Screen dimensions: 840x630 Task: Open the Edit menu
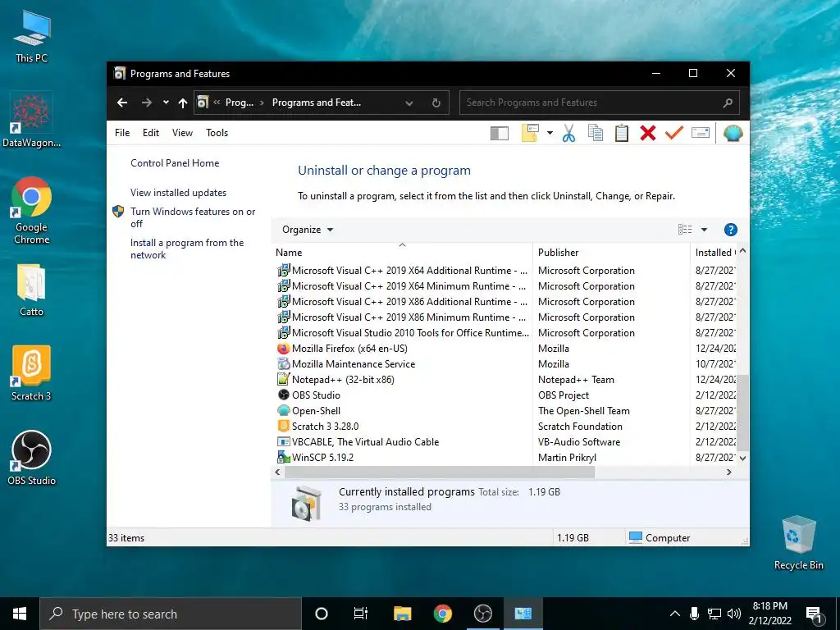151,133
